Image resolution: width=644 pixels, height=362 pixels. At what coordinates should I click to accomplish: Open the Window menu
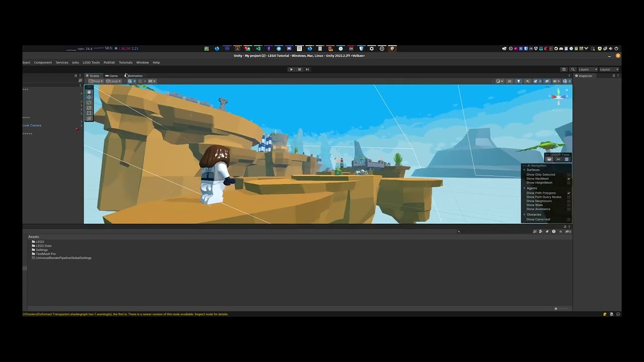pos(142,62)
